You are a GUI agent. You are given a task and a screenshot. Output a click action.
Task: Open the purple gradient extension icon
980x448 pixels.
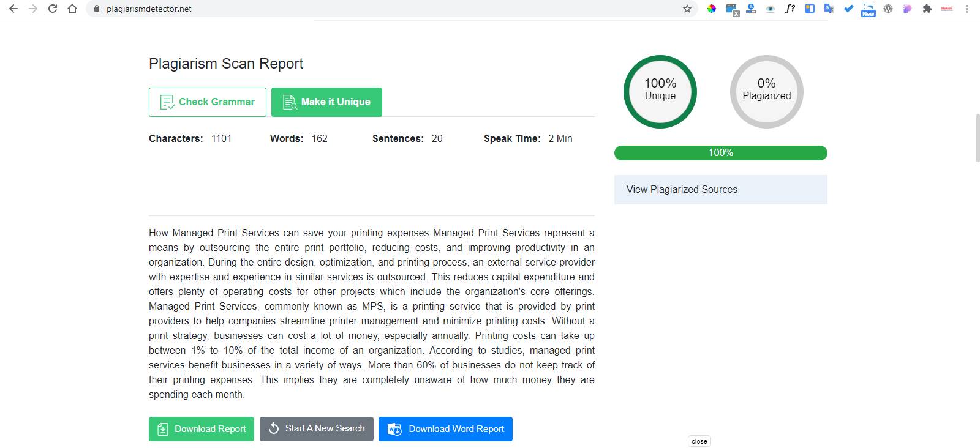(x=907, y=9)
